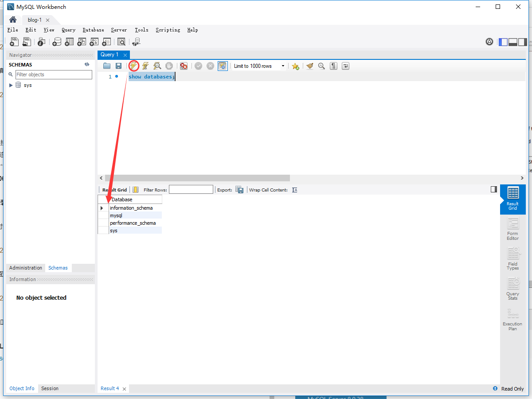Toggle the right sidebar panel
Image resolution: width=532 pixels, height=399 pixels.
pos(523,42)
